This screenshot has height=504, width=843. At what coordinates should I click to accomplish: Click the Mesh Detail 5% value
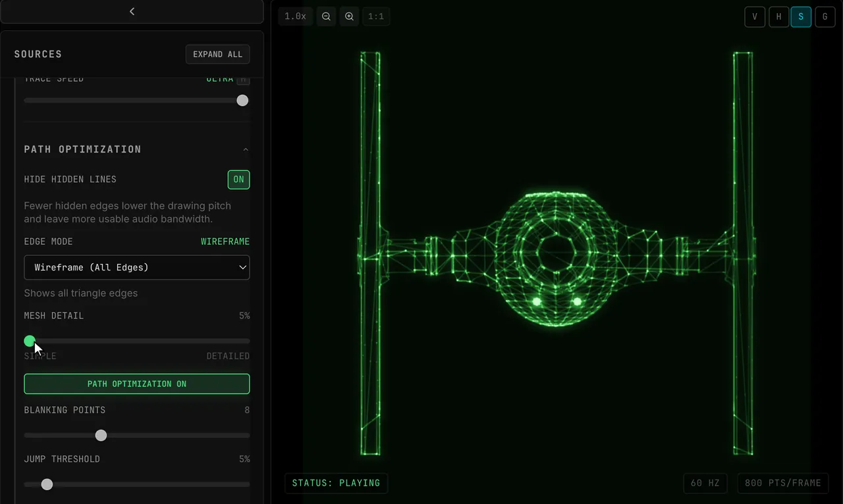pos(244,316)
